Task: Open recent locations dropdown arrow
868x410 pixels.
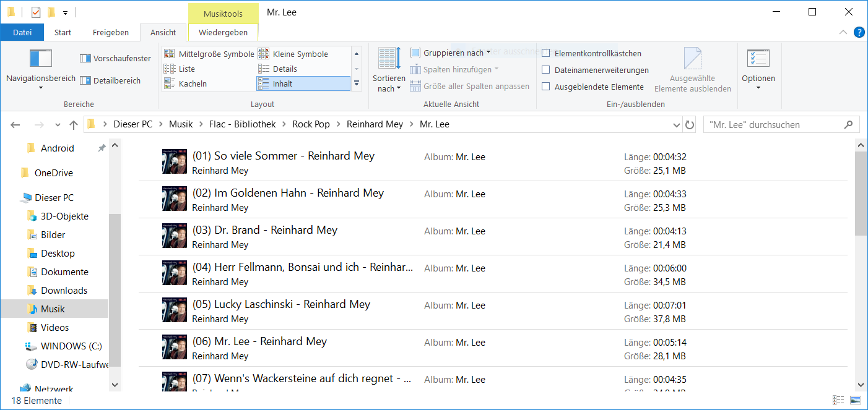Action: [58, 125]
